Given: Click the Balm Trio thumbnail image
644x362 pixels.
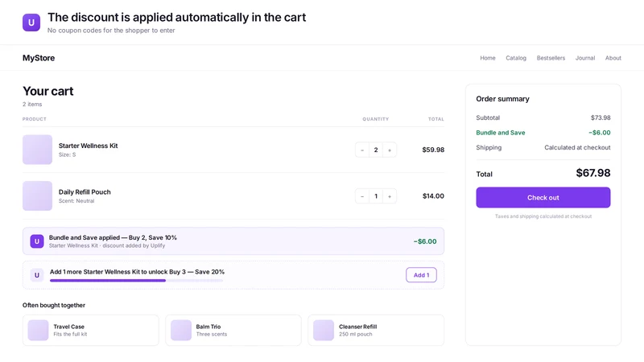Looking at the screenshot, I should (181, 331).
